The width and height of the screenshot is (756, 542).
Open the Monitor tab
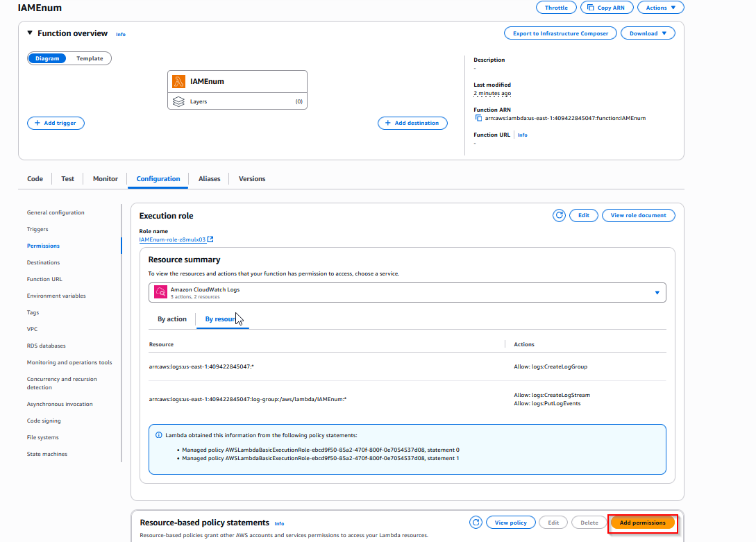coord(105,179)
